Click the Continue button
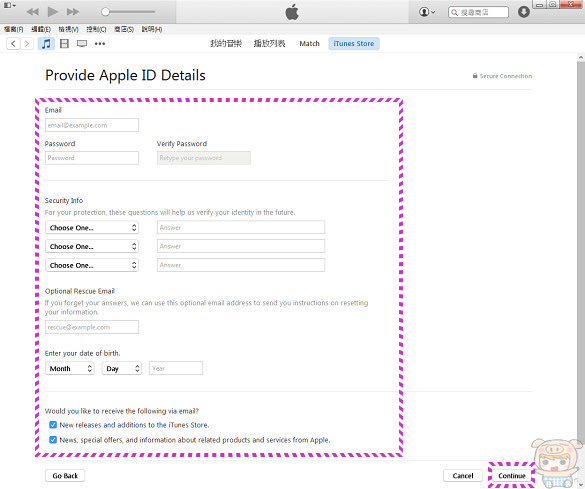This screenshot has height=489, width=585. (x=512, y=476)
